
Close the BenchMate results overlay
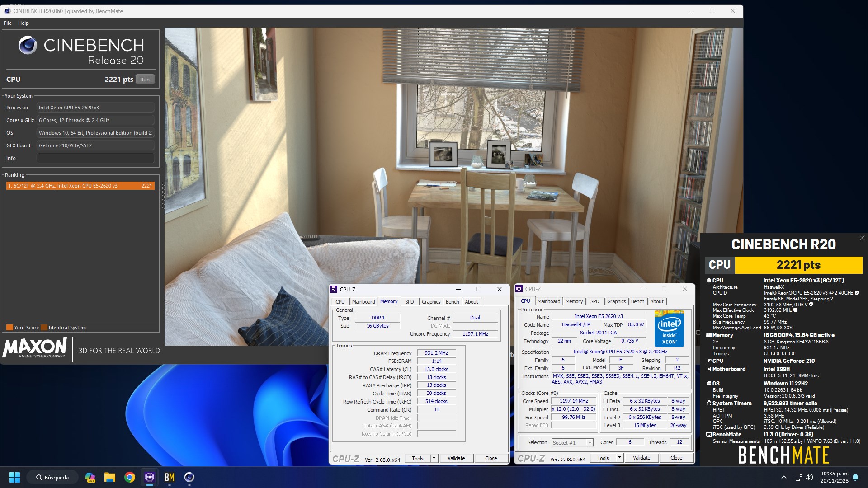[862, 238]
